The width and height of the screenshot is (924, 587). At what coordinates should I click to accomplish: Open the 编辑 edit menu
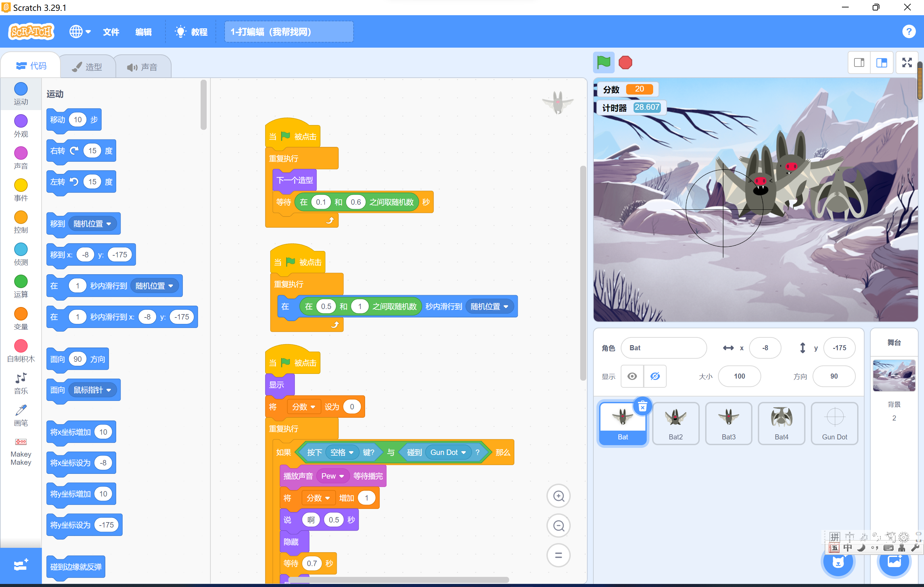coord(143,31)
